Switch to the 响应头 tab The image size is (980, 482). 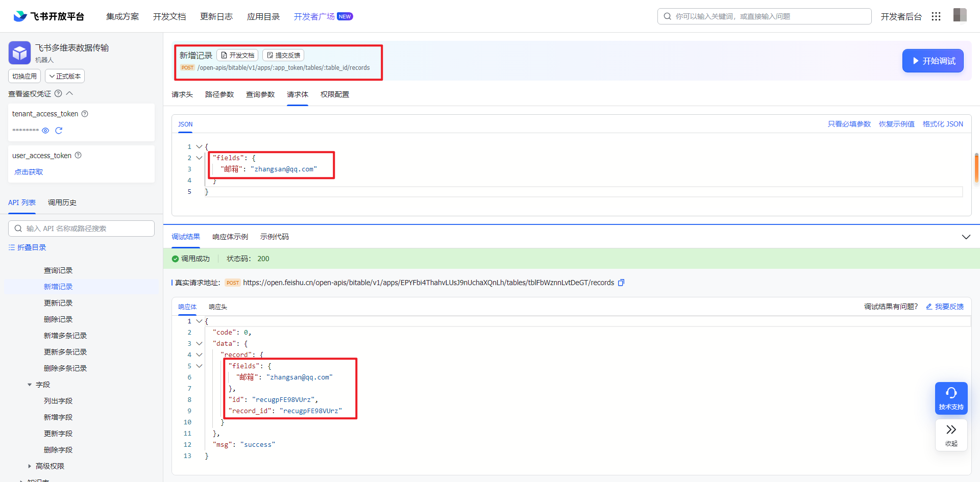click(218, 307)
